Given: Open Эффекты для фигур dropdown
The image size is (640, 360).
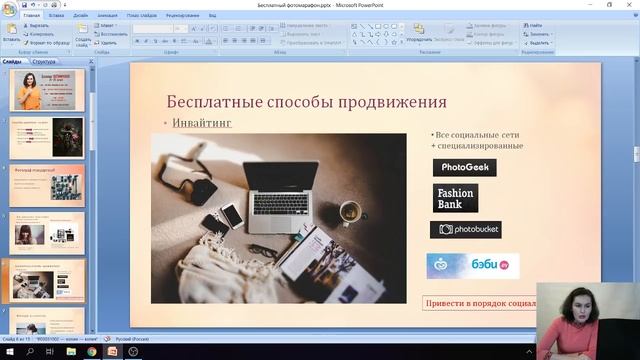Looking at the screenshot, I should tap(490, 43).
